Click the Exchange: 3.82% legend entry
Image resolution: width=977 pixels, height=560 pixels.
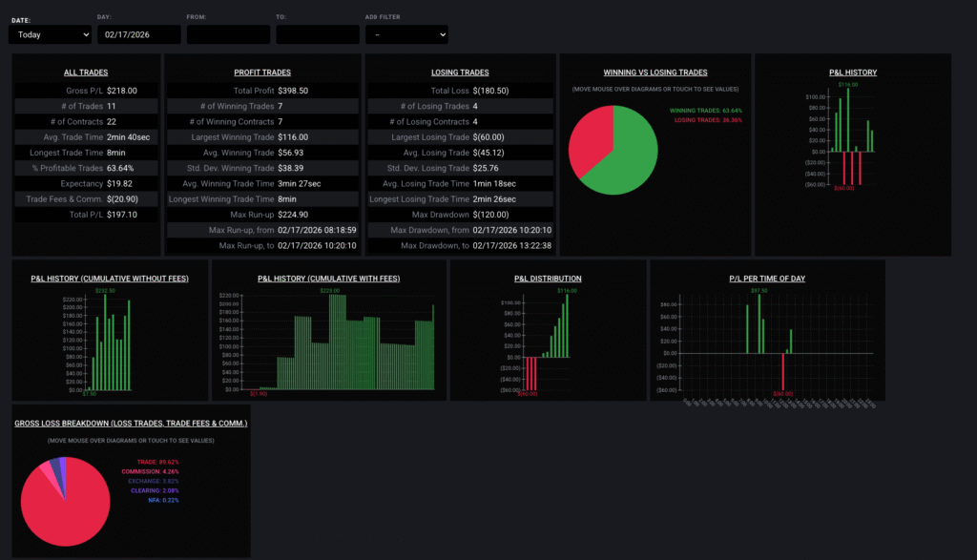[x=154, y=481]
